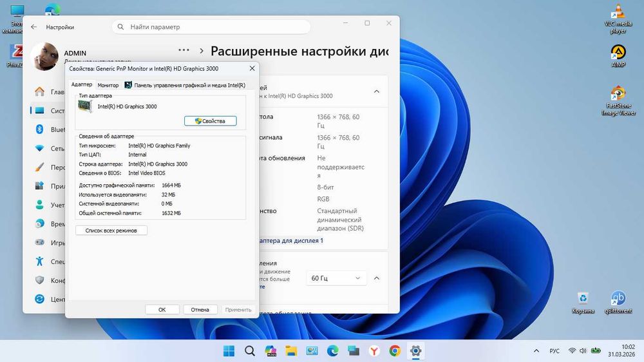Open clock and date 10:02
The image size is (644, 362).
click(621, 350)
